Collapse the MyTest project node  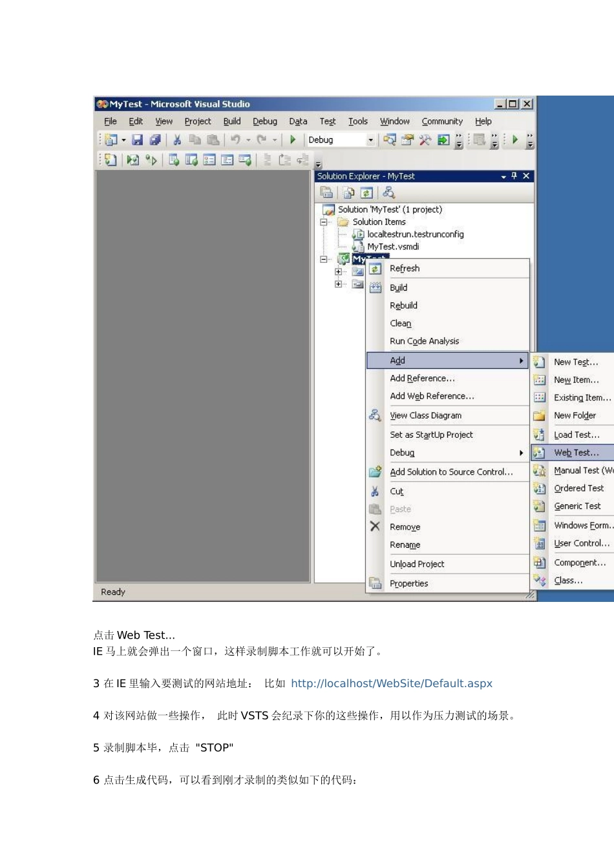[x=324, y=259]
